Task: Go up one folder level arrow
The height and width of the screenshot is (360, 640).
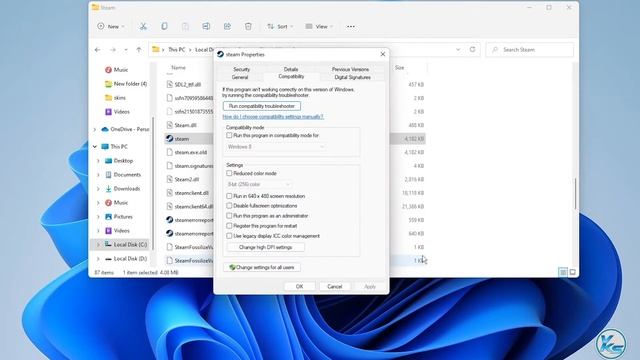Action: [139, 50]
